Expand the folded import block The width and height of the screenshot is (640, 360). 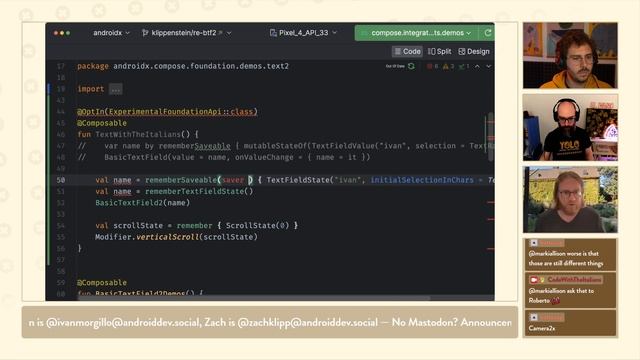[116, 89]
